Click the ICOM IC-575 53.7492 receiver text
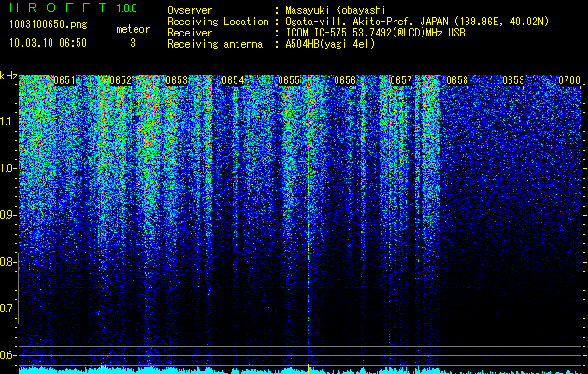 pos(376,33)
